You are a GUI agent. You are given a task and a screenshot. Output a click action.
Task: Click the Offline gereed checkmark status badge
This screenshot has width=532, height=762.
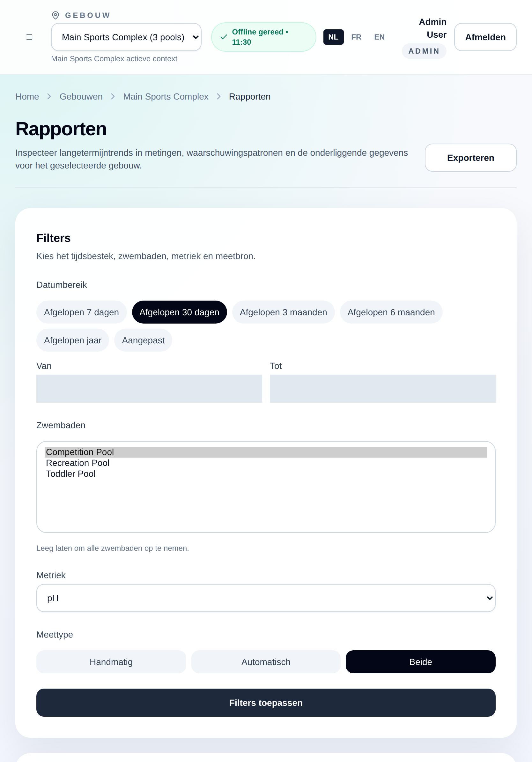tap(263, 37)
